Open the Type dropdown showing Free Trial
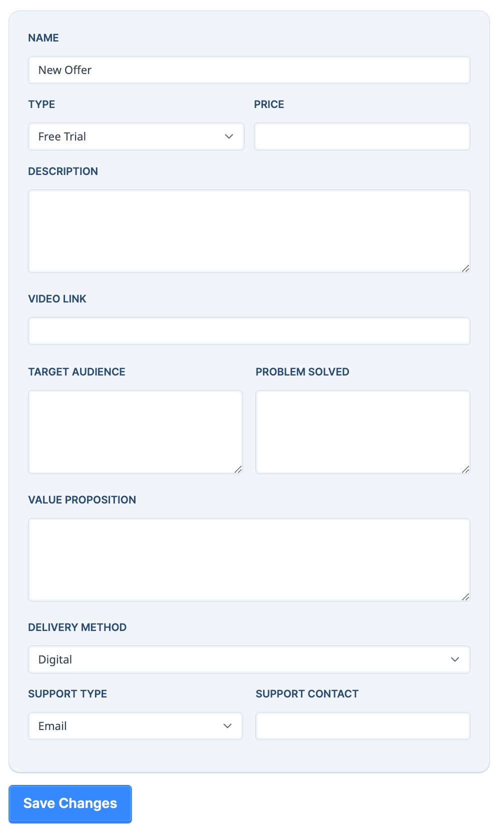504x835 pixels. [136, 136]
